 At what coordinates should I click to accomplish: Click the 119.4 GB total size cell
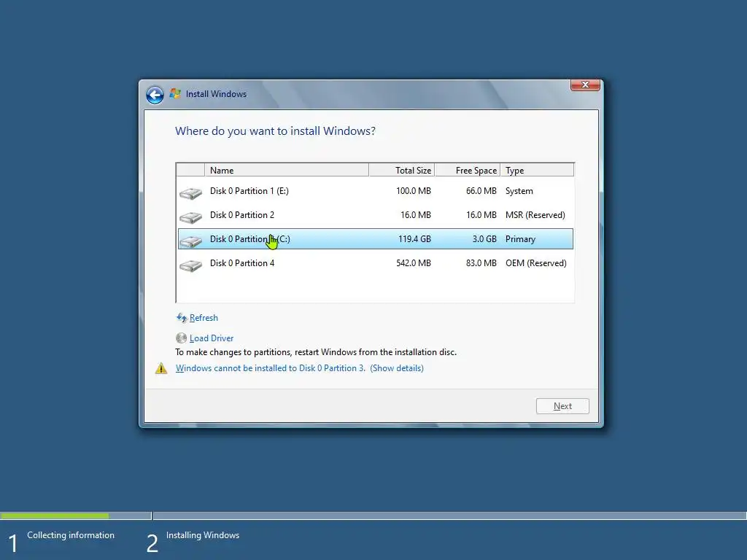tap(414, 239)
